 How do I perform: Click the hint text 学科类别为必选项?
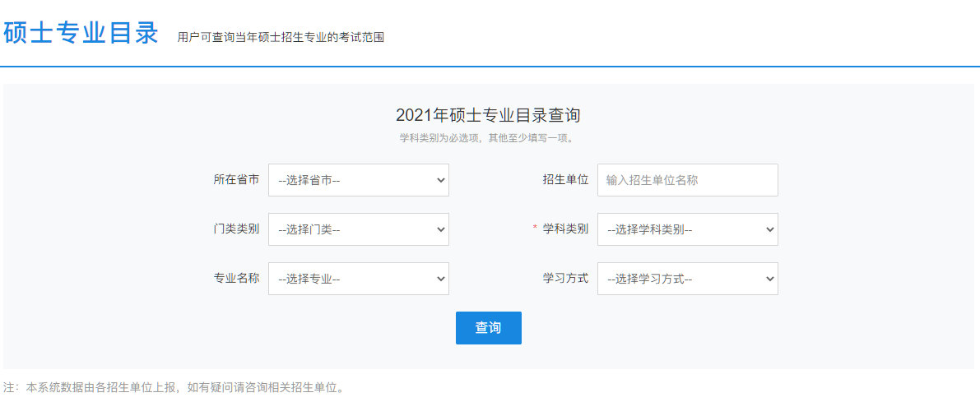489,137
